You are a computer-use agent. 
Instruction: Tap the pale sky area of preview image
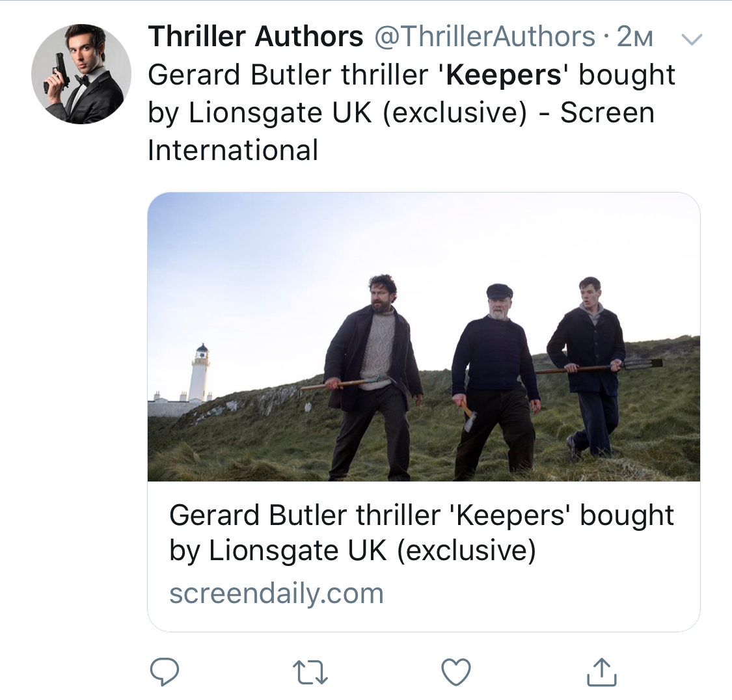pyautogui.click(x=273, y=260)
